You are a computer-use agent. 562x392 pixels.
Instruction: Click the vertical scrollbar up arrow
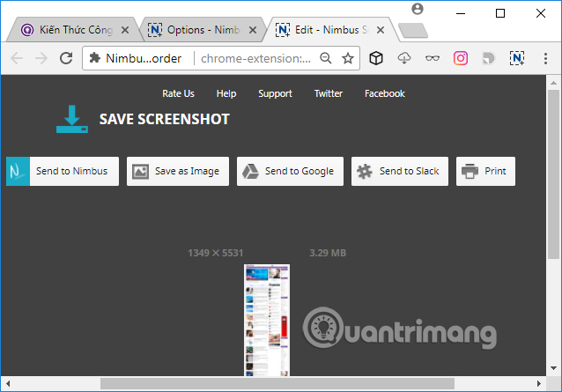point(553,83)
